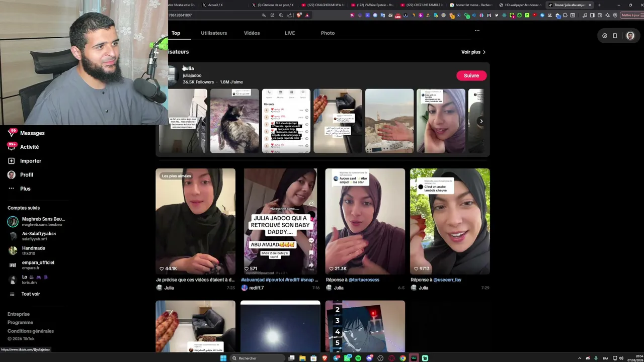Open the Plus three-dots sidebar menu
Image resolution: width=644 pixels, height=362 pixels.
click(11, 189)
